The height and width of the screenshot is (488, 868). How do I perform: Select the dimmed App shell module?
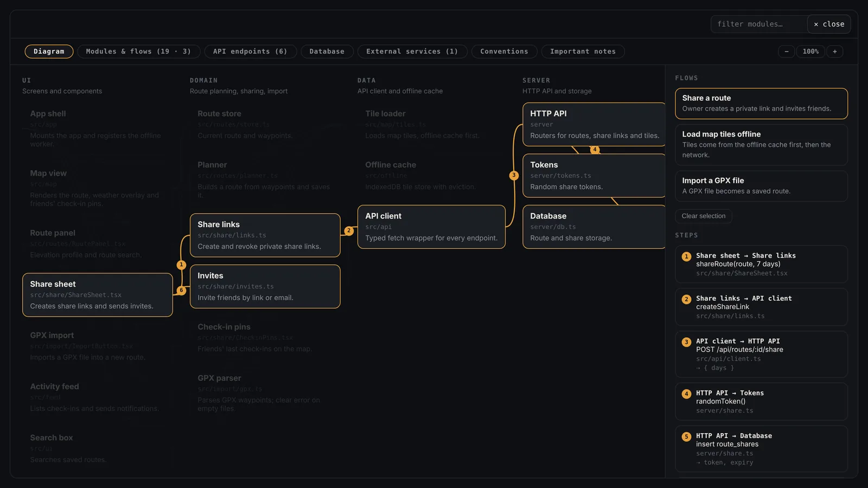click(98, 129)
